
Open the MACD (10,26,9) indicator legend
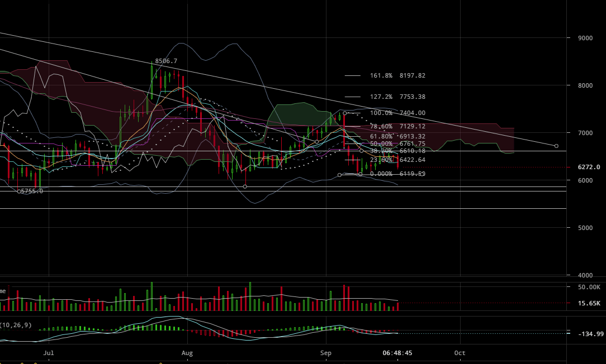click(x=16, y=325)
